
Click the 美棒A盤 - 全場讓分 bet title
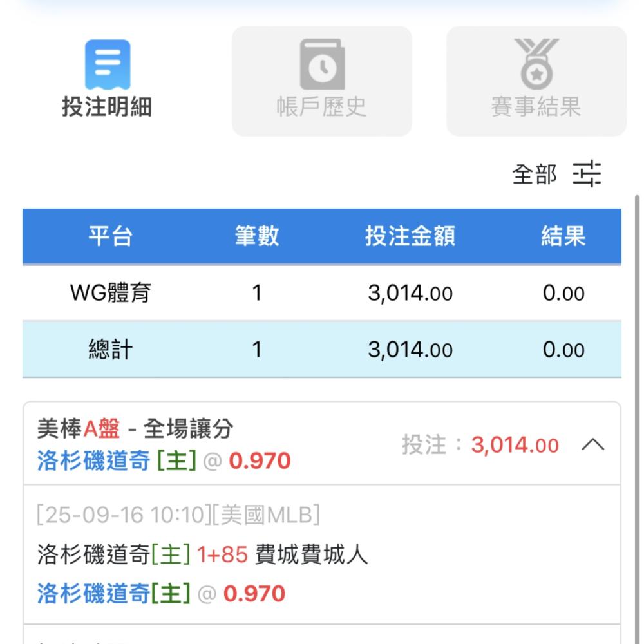[135, 429]
